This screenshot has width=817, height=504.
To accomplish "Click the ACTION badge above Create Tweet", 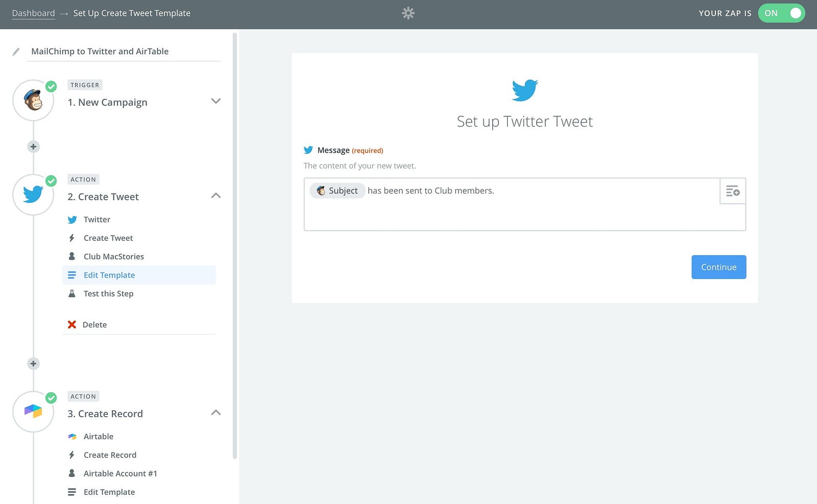I will [x=83, y=180].
